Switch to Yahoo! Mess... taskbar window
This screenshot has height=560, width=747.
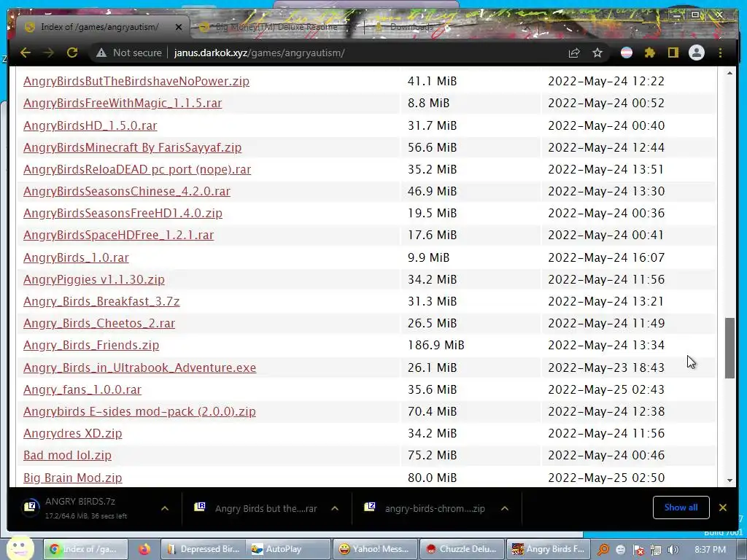coord(375,549)
